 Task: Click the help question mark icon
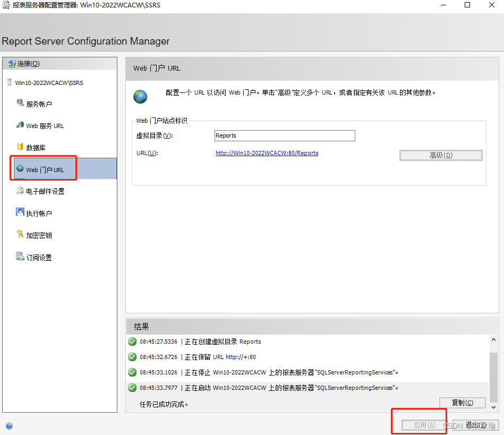pos(9,427)
